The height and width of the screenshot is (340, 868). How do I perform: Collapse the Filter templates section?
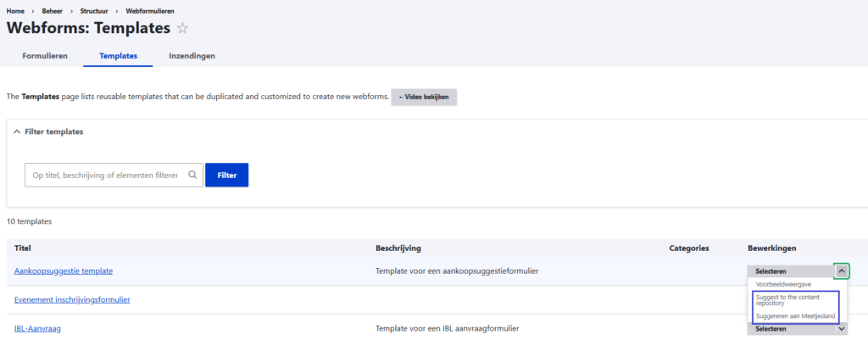point(17,131)
